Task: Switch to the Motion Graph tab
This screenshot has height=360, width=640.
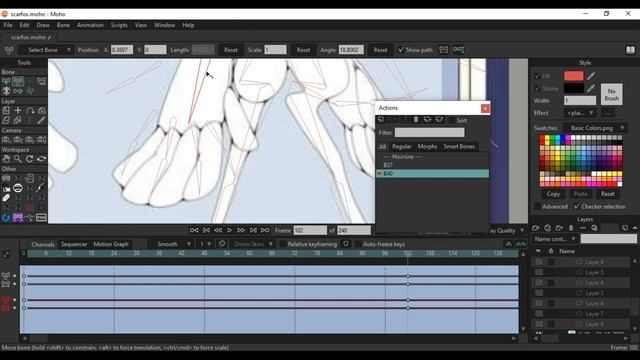Action: 111,244
